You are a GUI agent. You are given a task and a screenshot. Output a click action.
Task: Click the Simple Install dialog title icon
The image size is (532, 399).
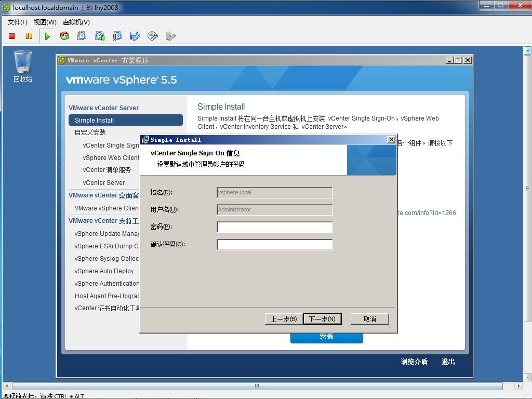coord(145,139)
